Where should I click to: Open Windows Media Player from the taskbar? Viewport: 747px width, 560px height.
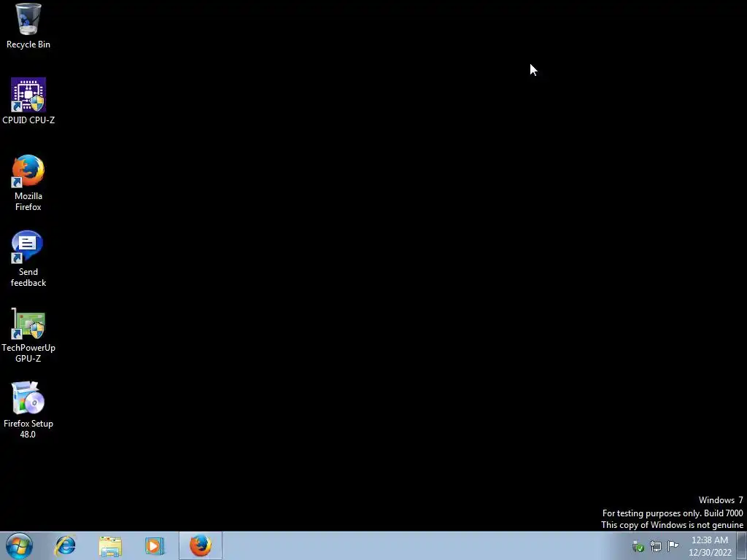pyautogui.click(x=155, y=545)
